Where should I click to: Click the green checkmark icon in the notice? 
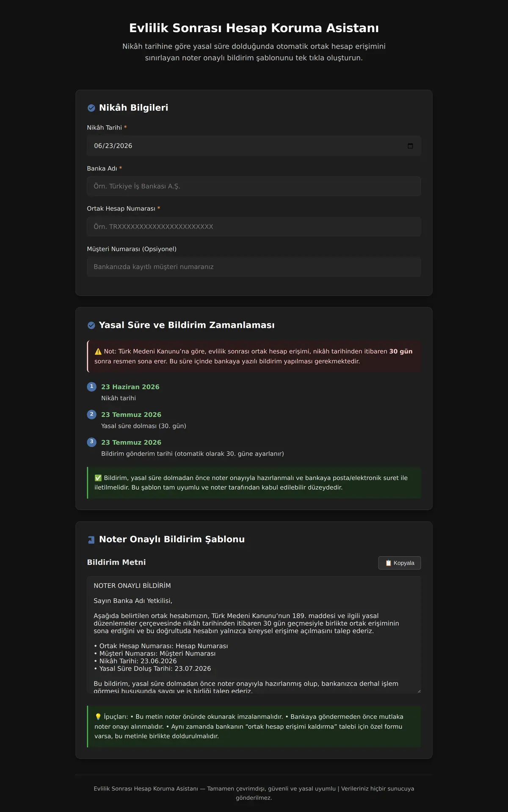[98, 478]
